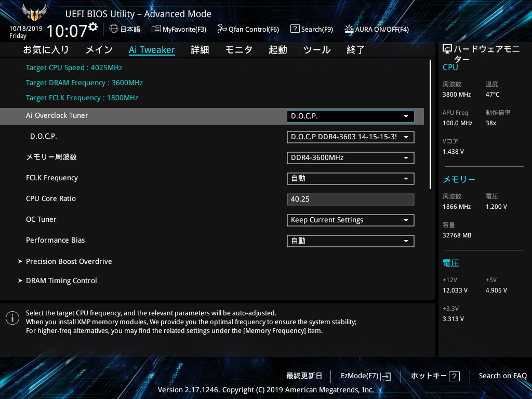Open Search(F9)
The image size is (532, 399).
point(312,29)
